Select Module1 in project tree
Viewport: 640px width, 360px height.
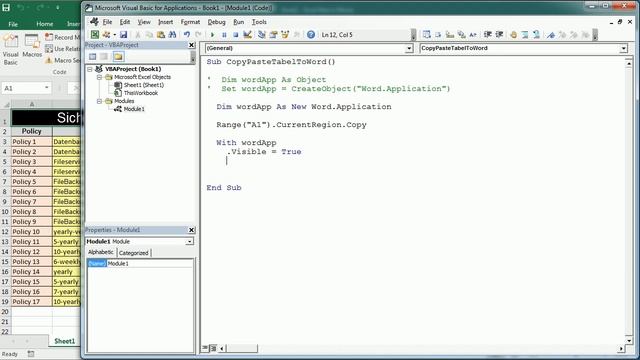pyautogui.click(x=134, y=109)
